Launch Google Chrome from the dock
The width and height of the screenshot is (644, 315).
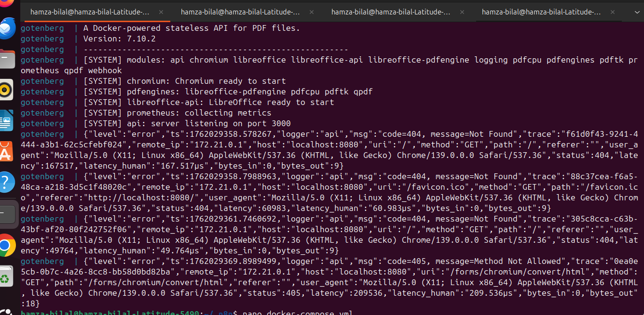pos(7,247)
